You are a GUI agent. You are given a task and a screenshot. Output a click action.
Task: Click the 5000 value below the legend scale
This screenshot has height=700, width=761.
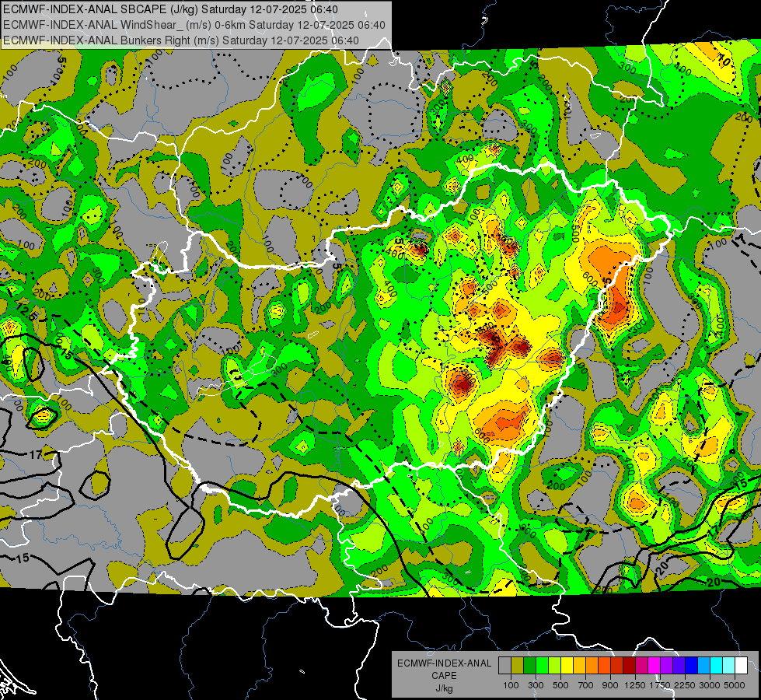[x=735, y=685]
